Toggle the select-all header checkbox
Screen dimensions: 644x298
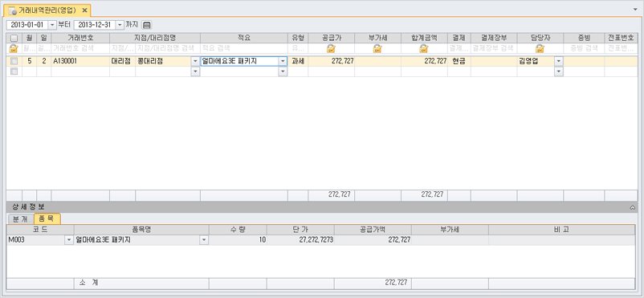(x=14, y=38)
